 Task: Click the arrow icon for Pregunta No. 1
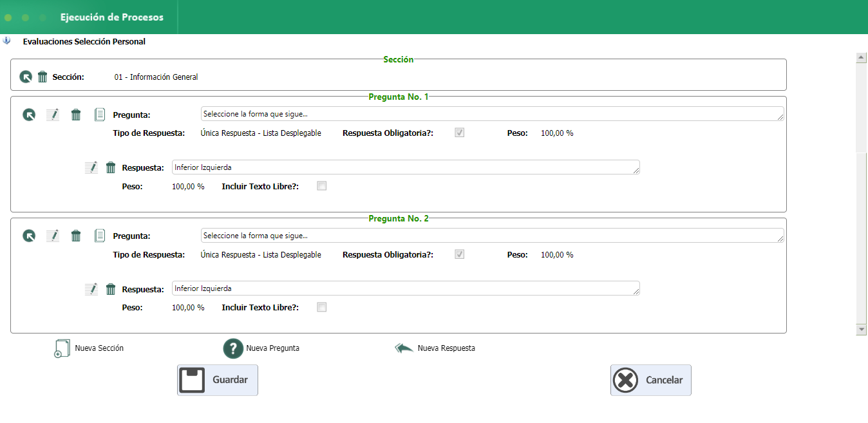point(29,115)
